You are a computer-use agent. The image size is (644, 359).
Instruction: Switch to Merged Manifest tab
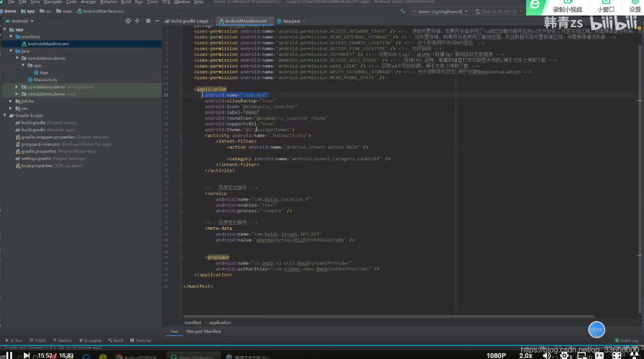203,331
